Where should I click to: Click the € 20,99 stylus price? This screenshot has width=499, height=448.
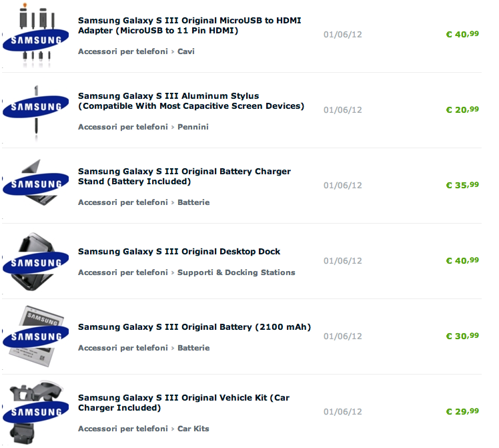(x=462, y=109)
